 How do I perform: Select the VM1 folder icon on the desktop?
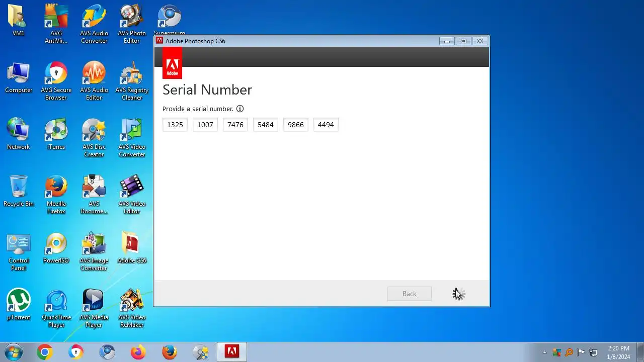pos(19,21)
